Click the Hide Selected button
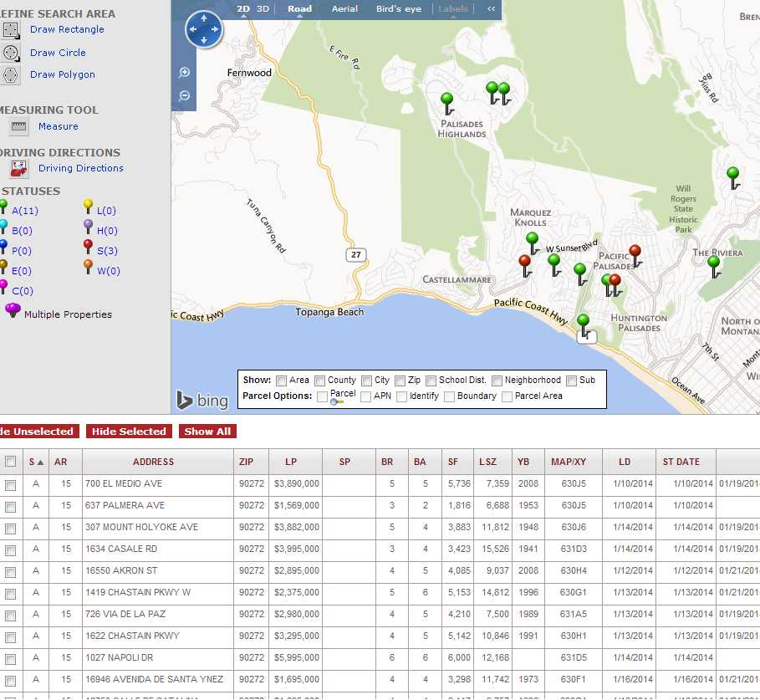The image size is (760, 700). [x=129, y=432]
